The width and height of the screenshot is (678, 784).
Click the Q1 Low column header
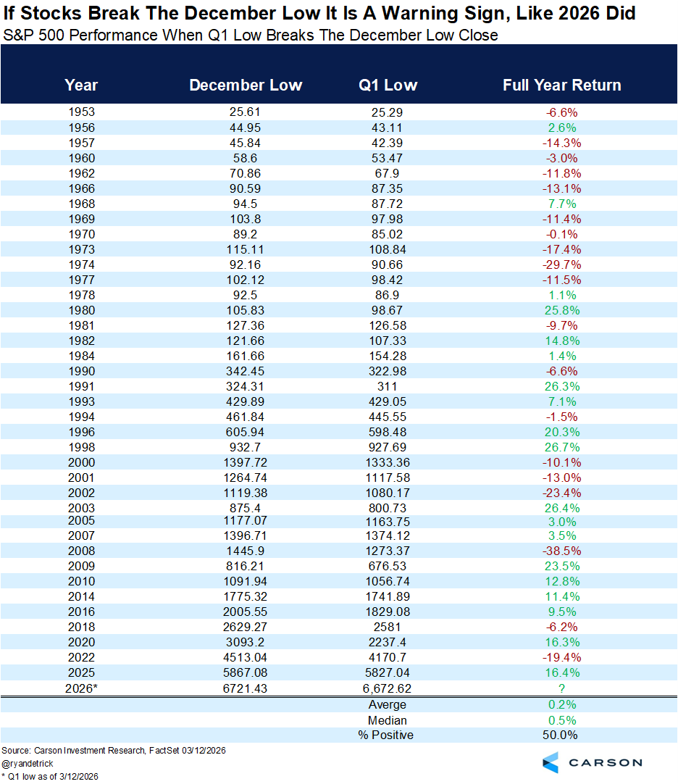point(388,85)
